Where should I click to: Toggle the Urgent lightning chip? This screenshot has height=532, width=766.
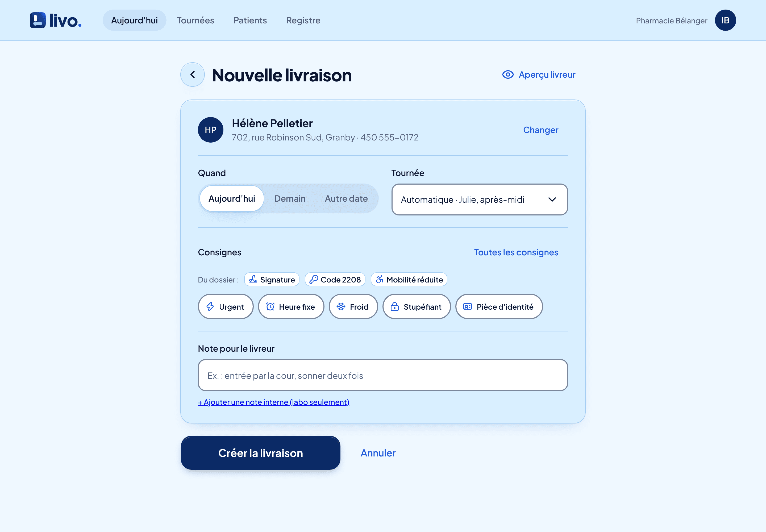pyautogui.click(x=226, y=307)
